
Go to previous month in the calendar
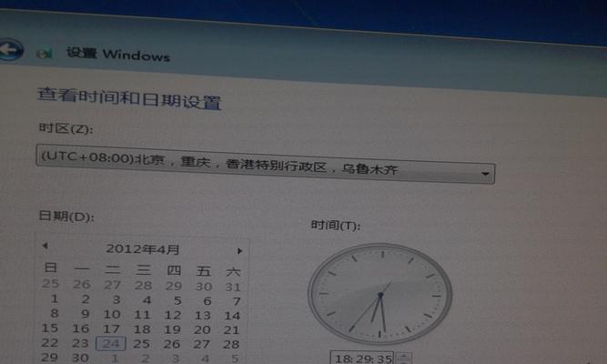pyautogui.click(x=45, y=246)
